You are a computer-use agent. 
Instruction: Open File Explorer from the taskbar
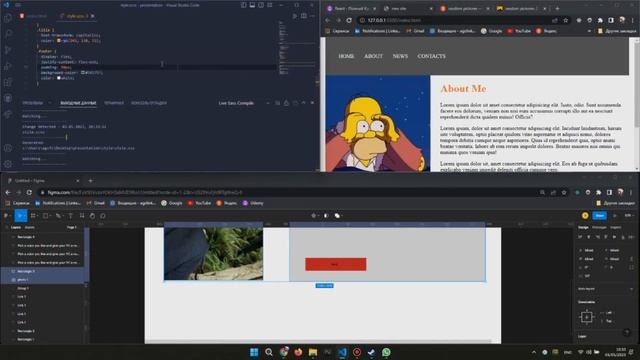coord(313,352)
